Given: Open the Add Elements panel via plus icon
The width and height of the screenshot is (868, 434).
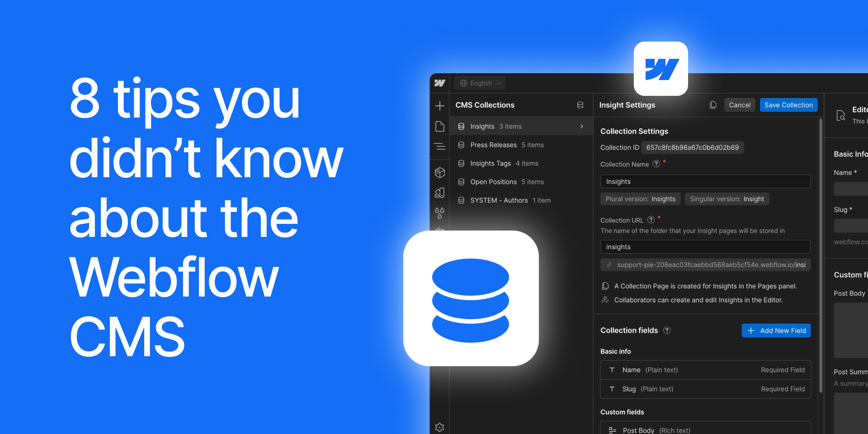Looking at the screenshot, I should coord(439,105).
